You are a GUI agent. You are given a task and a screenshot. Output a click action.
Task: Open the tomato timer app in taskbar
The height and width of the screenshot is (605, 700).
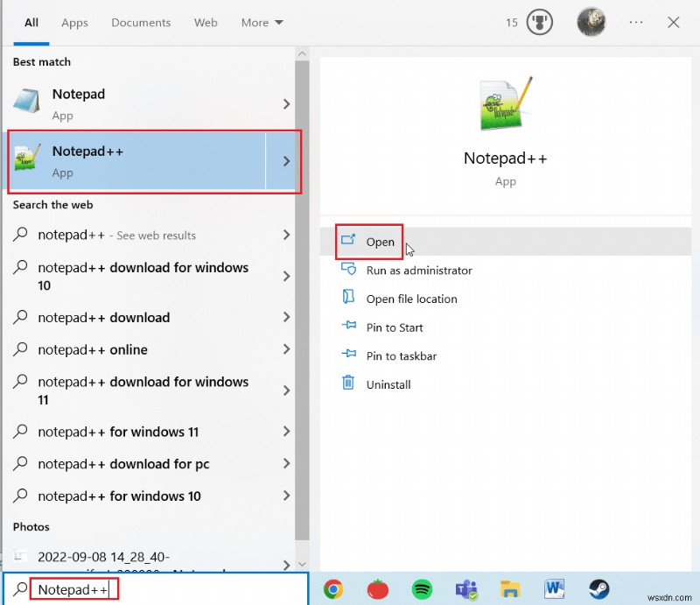[x=378, y=589]
